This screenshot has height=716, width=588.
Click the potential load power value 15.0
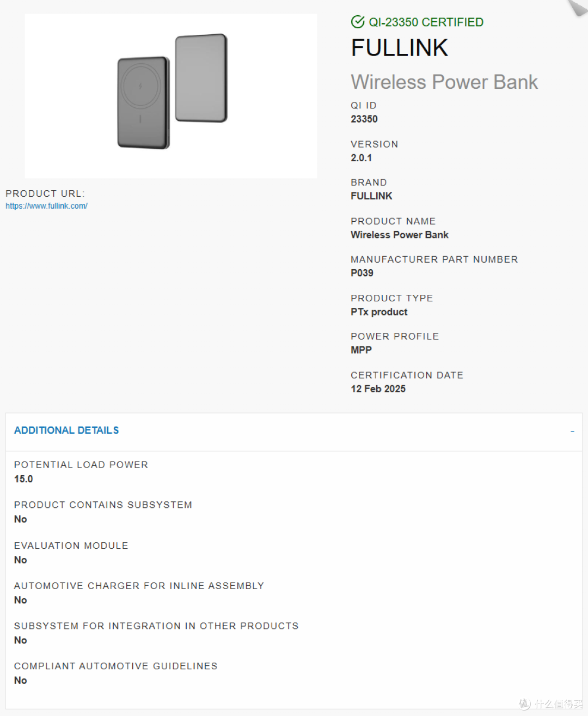point(23,479)
